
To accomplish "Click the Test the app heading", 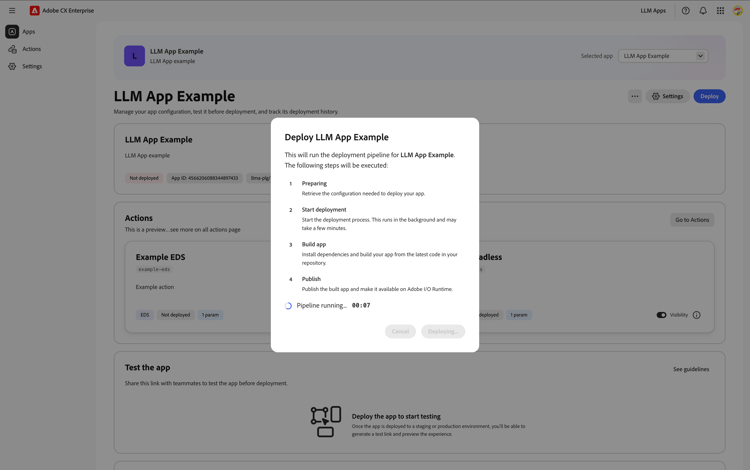I will (x=147, y=368).
